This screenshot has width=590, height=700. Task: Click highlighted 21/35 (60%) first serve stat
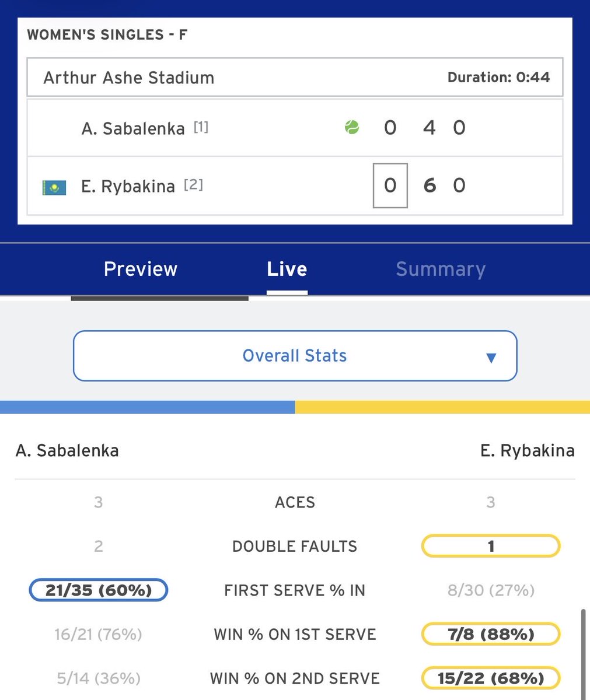click(x=99, y=590)
